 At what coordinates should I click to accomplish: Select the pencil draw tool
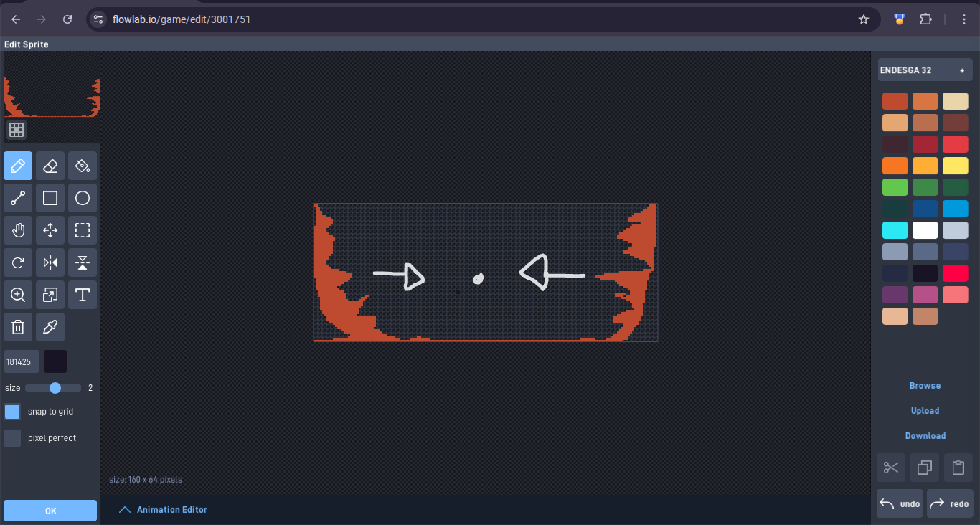(18, 166)
